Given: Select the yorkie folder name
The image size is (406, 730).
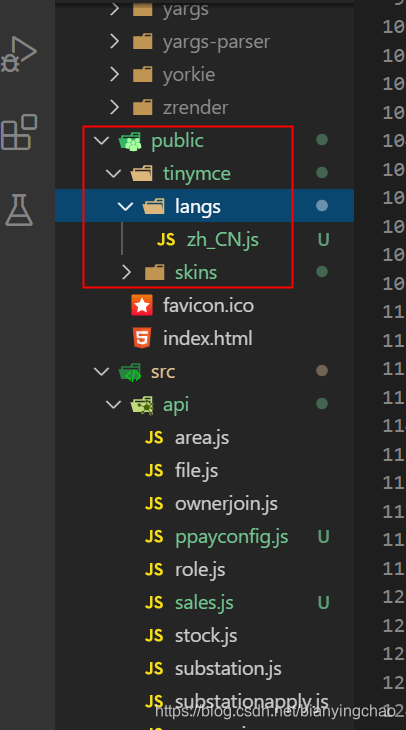Looking at the screenshot, I should tap(189, 74).
